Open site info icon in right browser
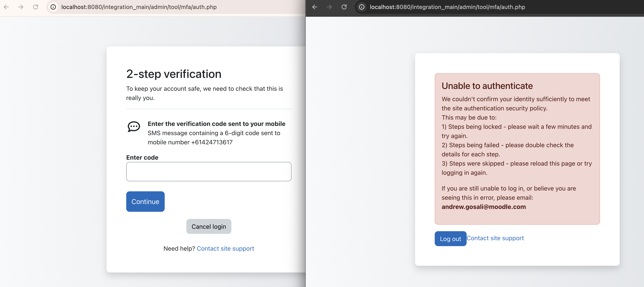This screenshot has height=287, width=644. click(x=362, y=7)
